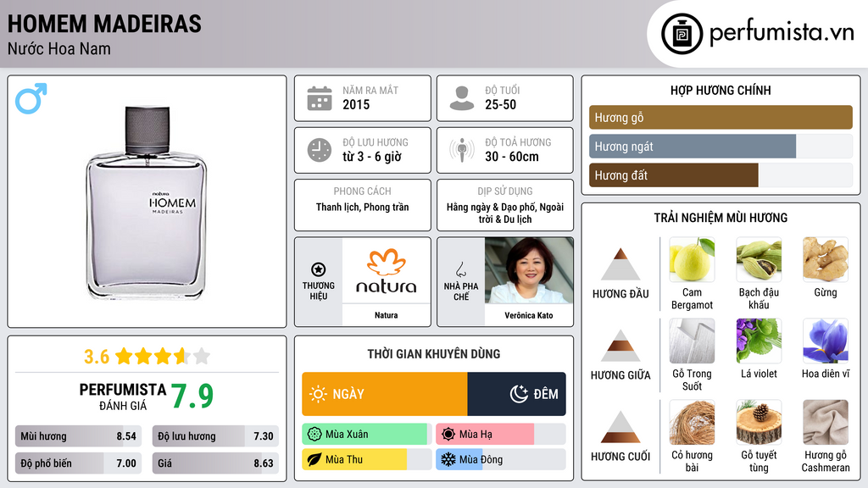Click the orange Ngày daytime segment
The width and height of the screenshot is (868, 488).
pos(385,394)
